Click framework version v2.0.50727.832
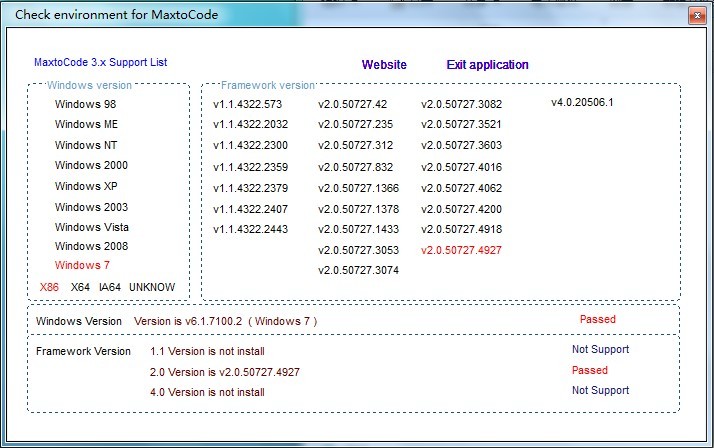 point(356,167)
